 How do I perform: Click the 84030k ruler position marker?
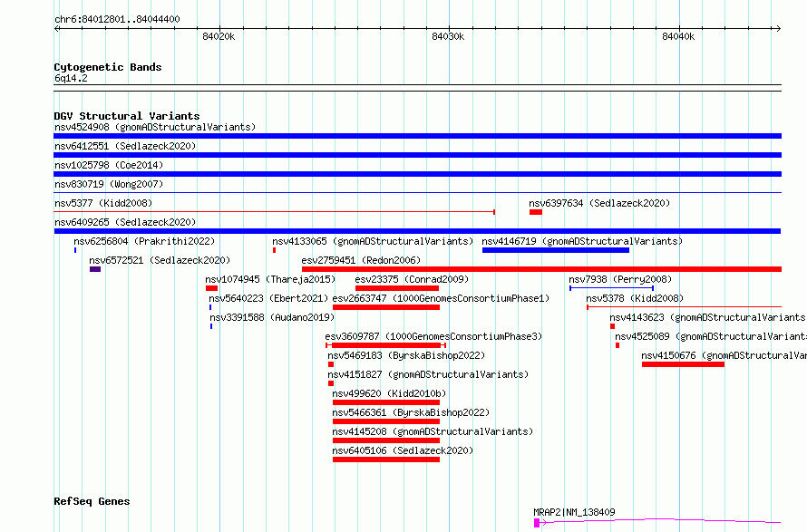[x=448, y=36]
